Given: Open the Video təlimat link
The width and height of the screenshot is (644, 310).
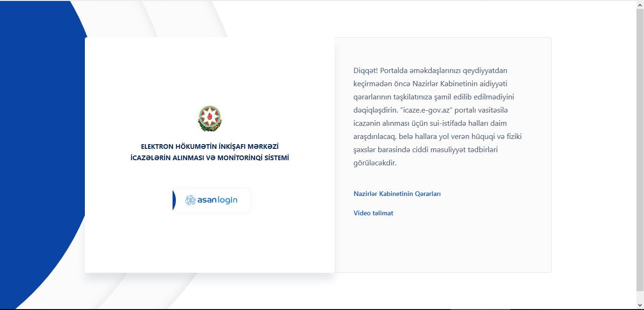Looking at the screenshot, I should pyautogui.click(x=373, y=213).
